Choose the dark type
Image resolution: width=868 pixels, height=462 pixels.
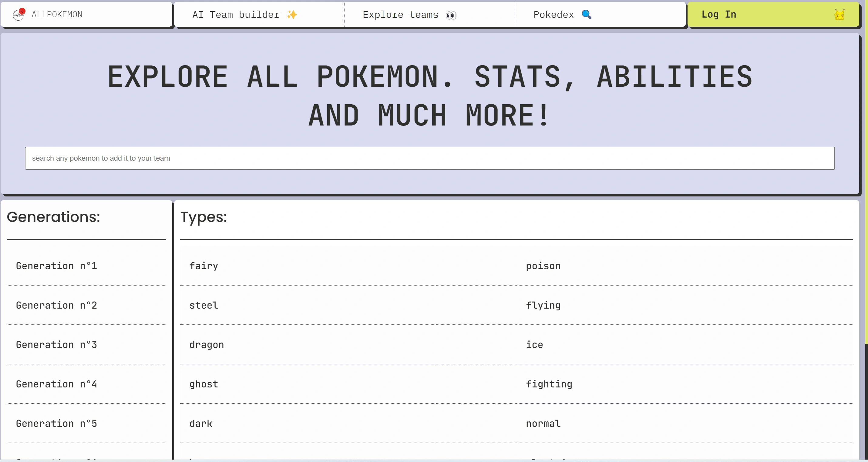(348, 423)
